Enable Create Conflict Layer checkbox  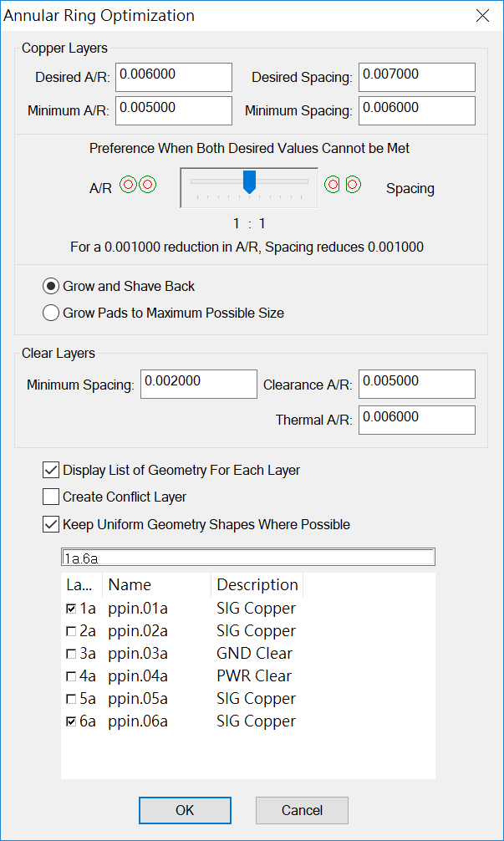point(51,497)
